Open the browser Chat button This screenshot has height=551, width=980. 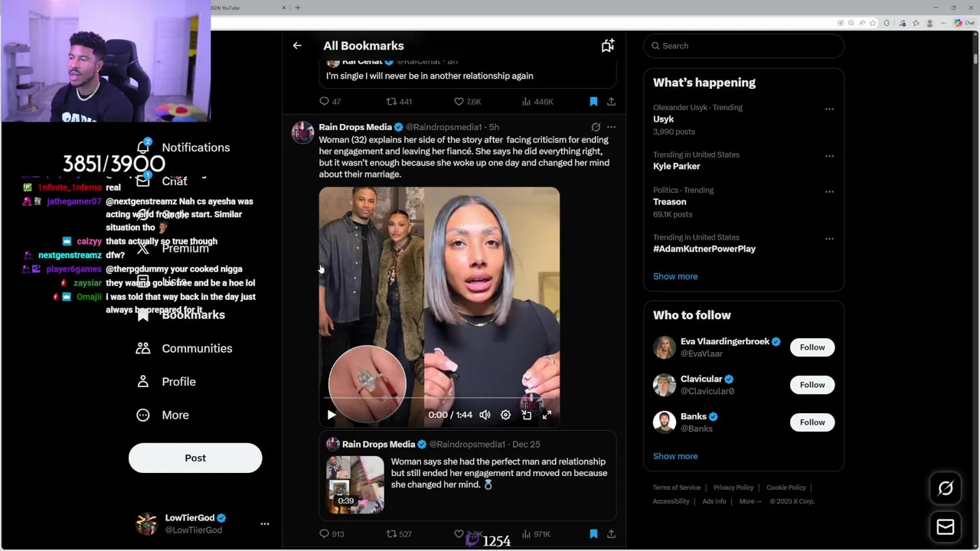pos(963,23)
